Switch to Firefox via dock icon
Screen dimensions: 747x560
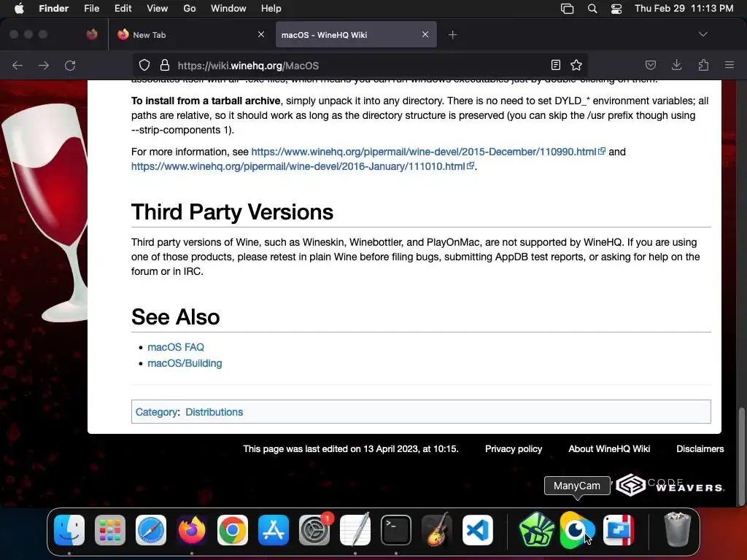(x=192, y=530)
